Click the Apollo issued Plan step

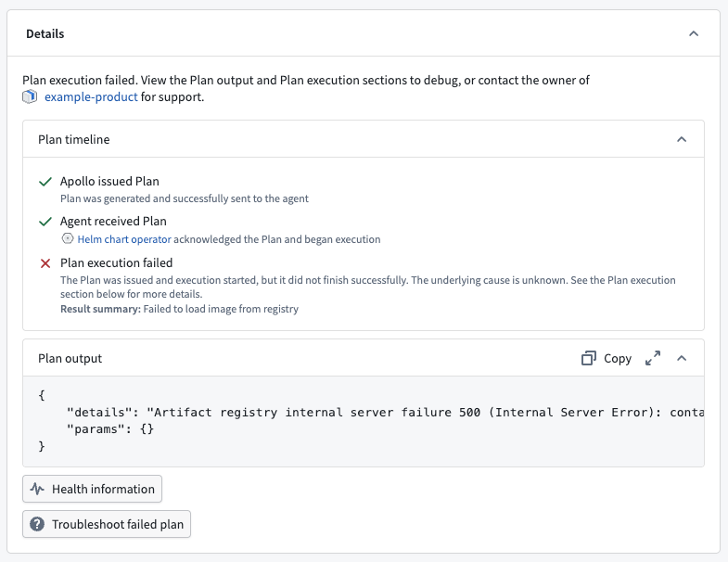click(x=109, y=181)
